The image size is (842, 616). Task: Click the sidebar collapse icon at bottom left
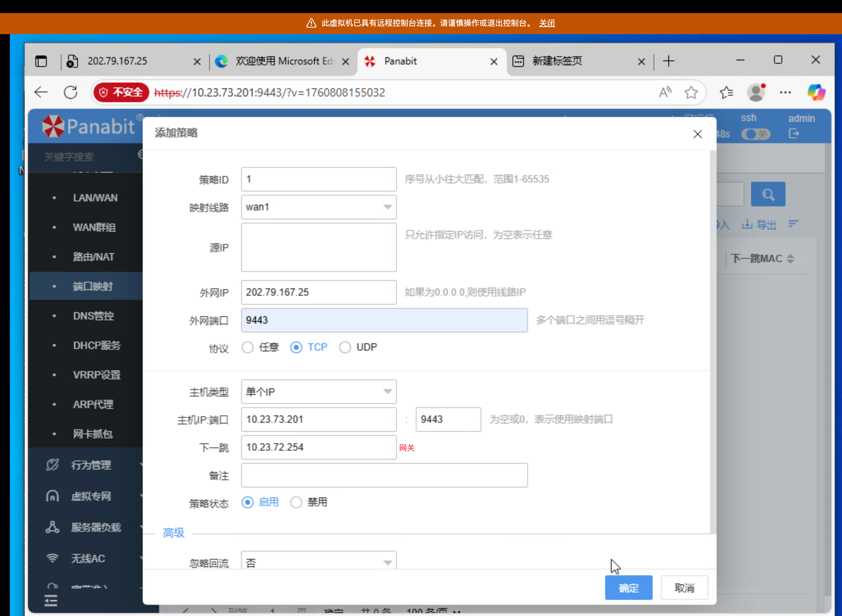[51, 600]
